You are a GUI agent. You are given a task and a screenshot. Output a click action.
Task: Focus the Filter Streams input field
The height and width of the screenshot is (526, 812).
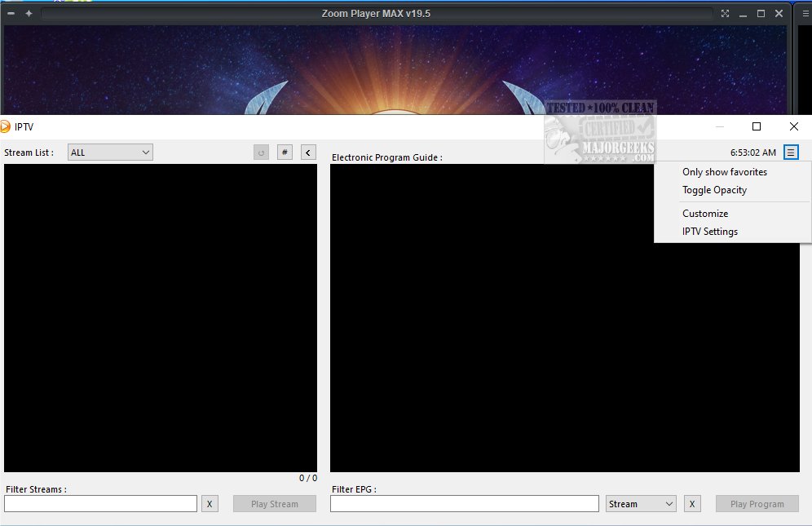tap(100, 504)
